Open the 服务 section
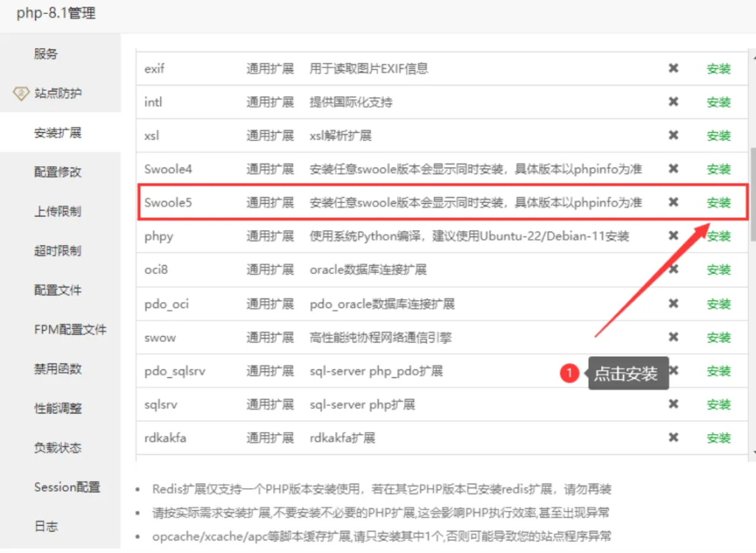Viewport: 756px width, 553px height. [x=44, y=53]
